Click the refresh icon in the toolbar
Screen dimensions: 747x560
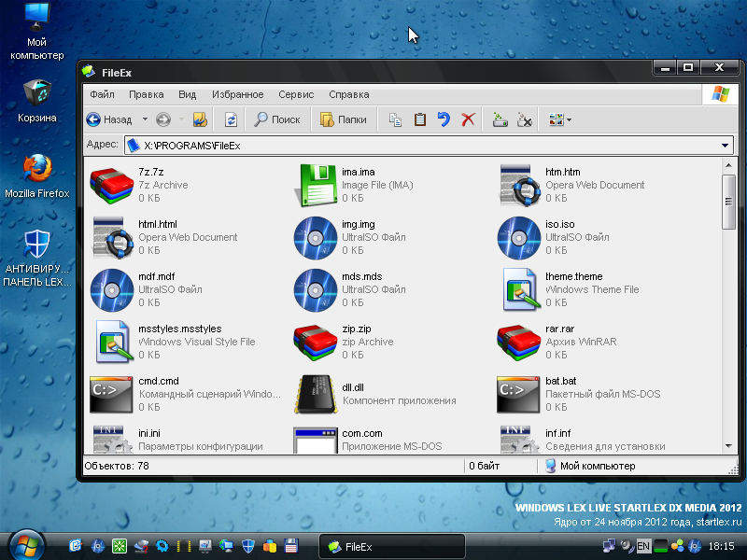231,119
